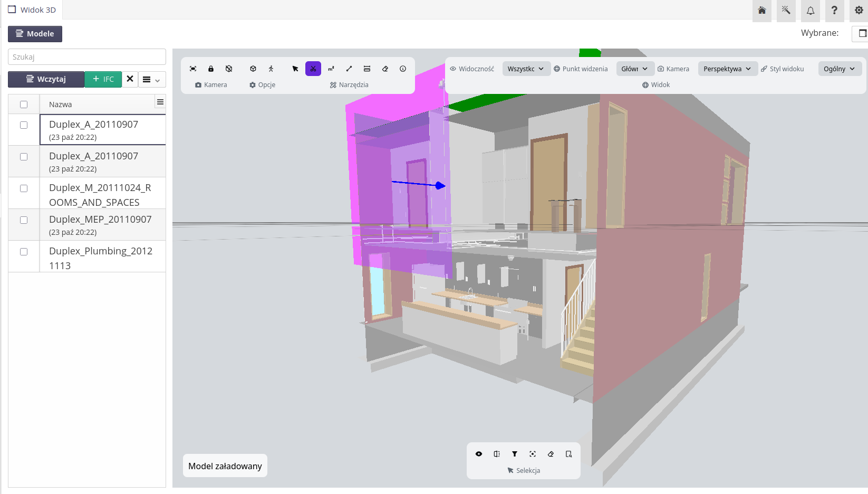Open the Nazwa column hamburger menu

[160, 102]
